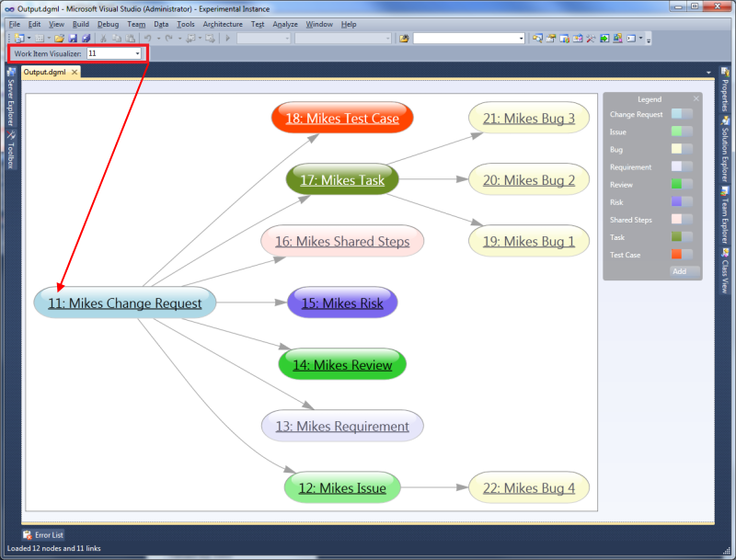Click the Open File toolbar icon

(x=59, y=39)
